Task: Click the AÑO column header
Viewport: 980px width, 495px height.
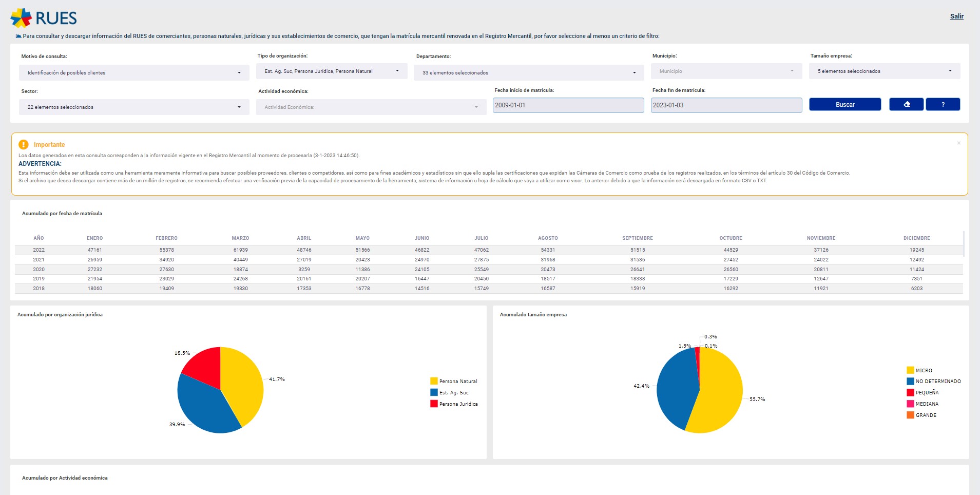Action: [39, 238]
